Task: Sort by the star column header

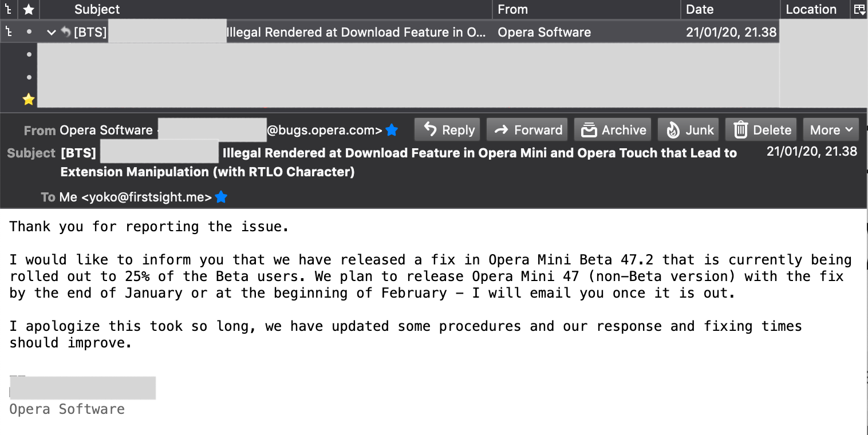Action: click(x=29, y=9)
